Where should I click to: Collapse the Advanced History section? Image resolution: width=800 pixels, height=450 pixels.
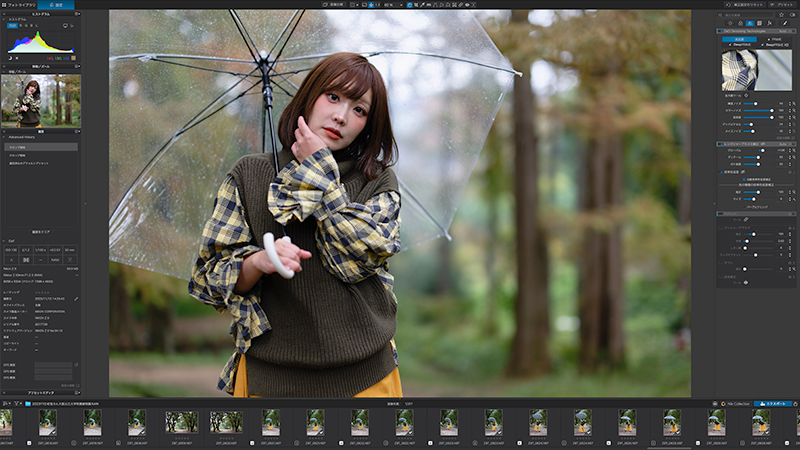[x=4, y=137]
